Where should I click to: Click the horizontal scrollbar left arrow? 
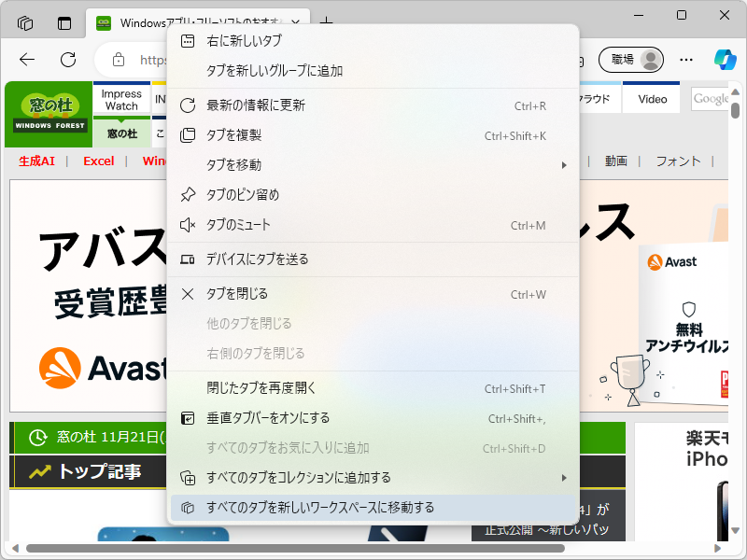(15, 548)
